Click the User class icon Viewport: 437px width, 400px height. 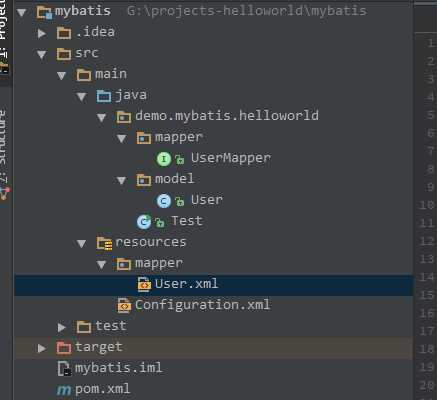[164, 201]
